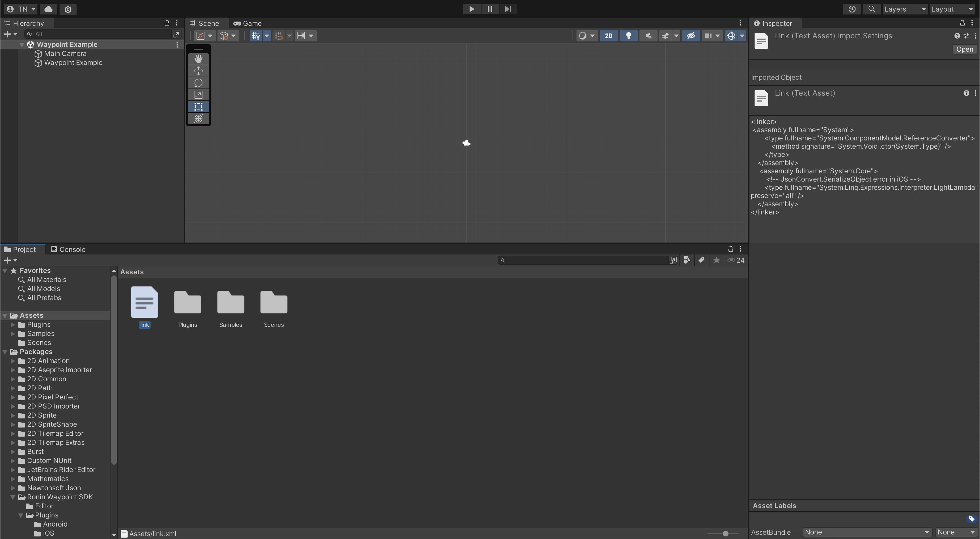Select the Rect tool
The image size is (980, 539).
[x=198, y=107]
